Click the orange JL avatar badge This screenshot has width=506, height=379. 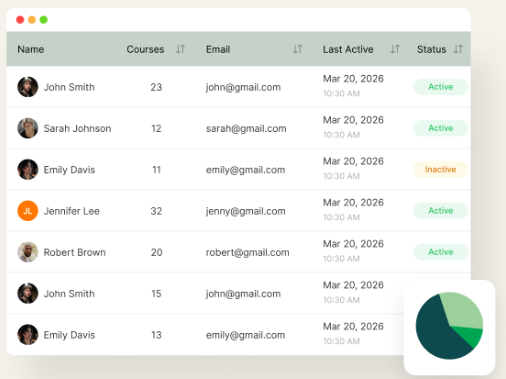(28, 211)
